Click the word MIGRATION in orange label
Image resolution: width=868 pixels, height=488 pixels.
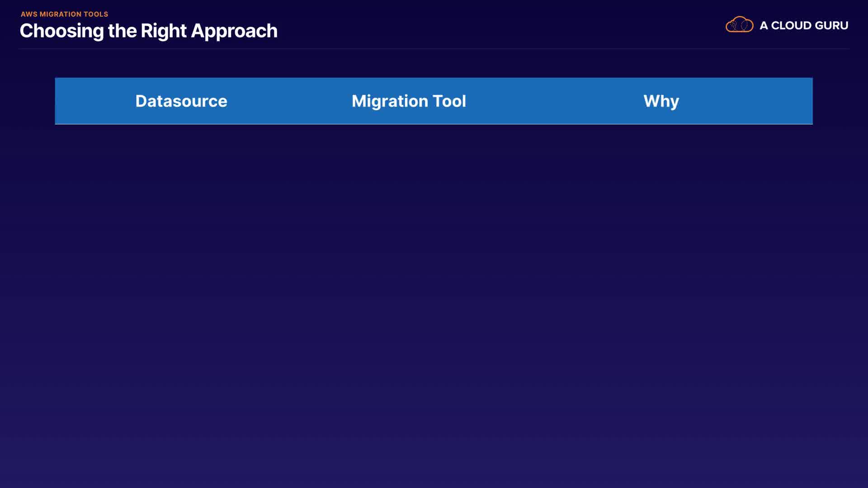(x=60, y=14)
